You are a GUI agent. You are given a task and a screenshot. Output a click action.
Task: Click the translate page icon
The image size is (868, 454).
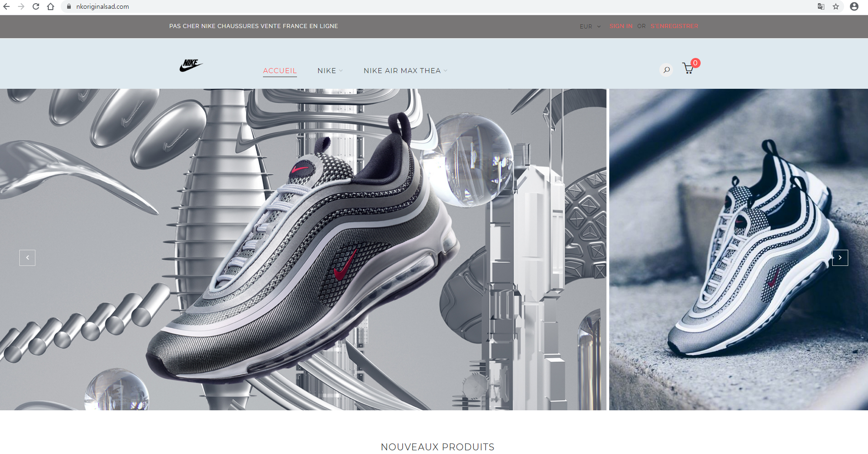[x=821, y=6]
